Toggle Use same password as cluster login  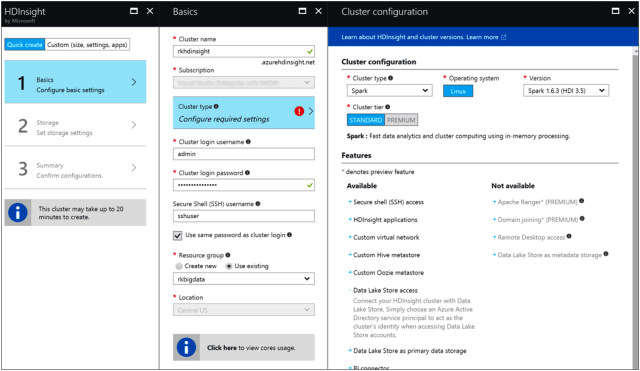(178, 235)
